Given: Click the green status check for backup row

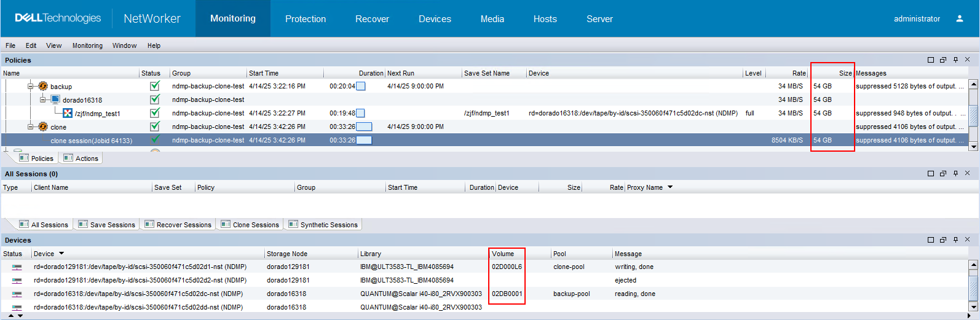Looking at the screenshot, I should (155, 86).
